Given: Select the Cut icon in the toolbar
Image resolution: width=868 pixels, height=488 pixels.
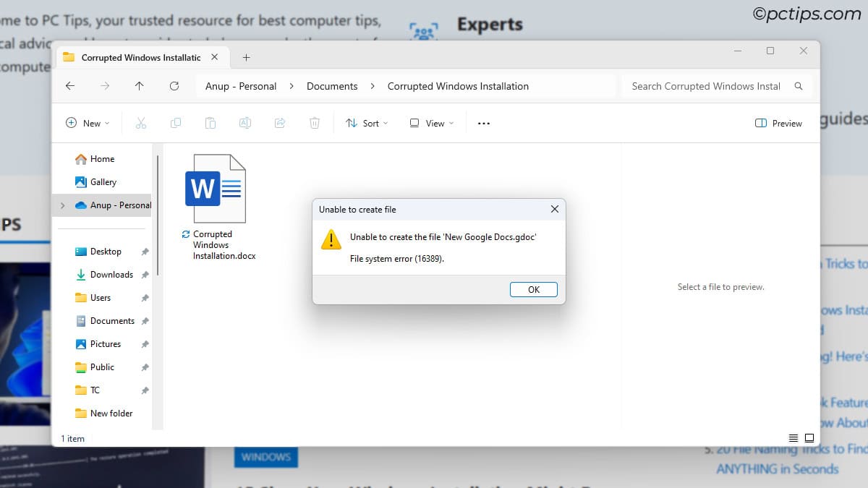Looking at the screenshot, I should (141, 123).
